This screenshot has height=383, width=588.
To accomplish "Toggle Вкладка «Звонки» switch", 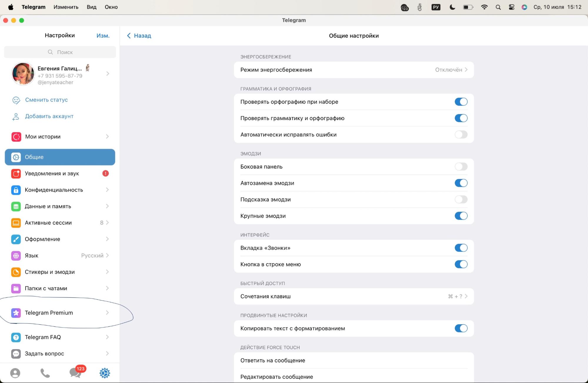I will (x=461, y=248).
